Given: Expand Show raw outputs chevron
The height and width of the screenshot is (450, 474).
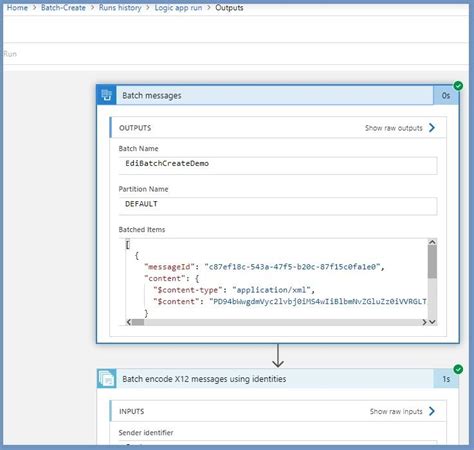Looking at the screenshot, I should tap(432, 128).
